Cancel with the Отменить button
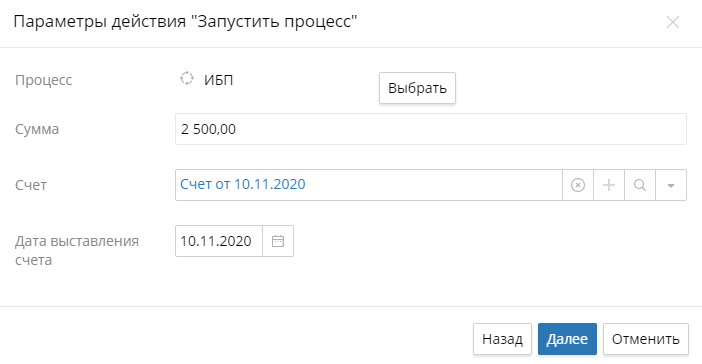The width and height of the screenshot is (702, 364). pos(646,339)
